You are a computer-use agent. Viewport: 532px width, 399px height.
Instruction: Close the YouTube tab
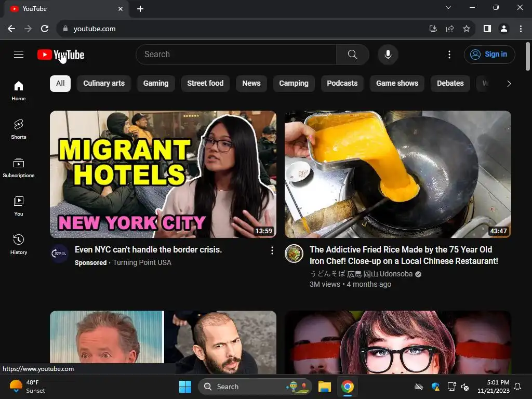click(121, 9)
